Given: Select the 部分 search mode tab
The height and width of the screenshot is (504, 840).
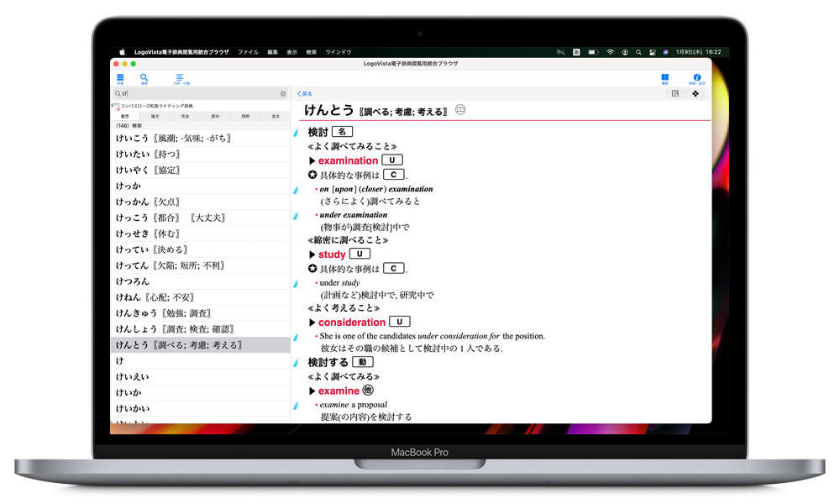Looking at the screenshot, I should [215, 116].
